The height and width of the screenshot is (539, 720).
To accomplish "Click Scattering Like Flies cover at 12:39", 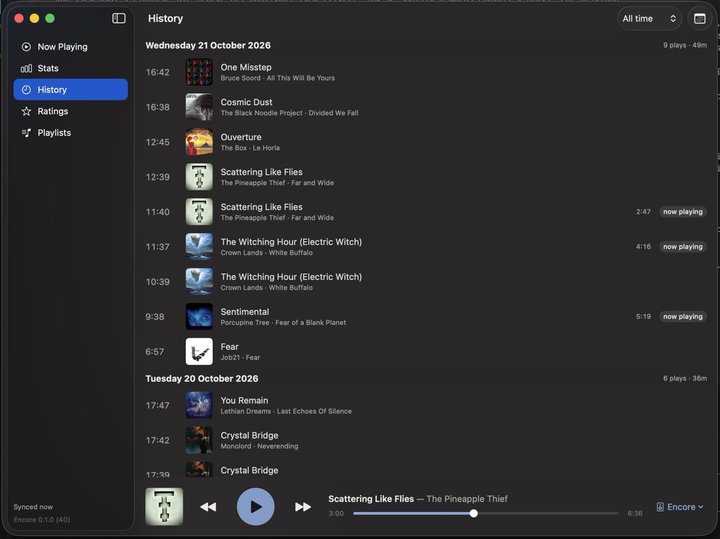I will (x=199, y=177).
